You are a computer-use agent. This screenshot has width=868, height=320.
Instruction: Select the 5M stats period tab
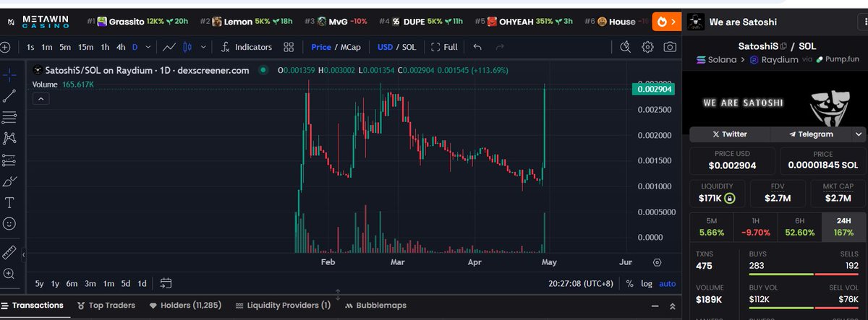point(711,226)
